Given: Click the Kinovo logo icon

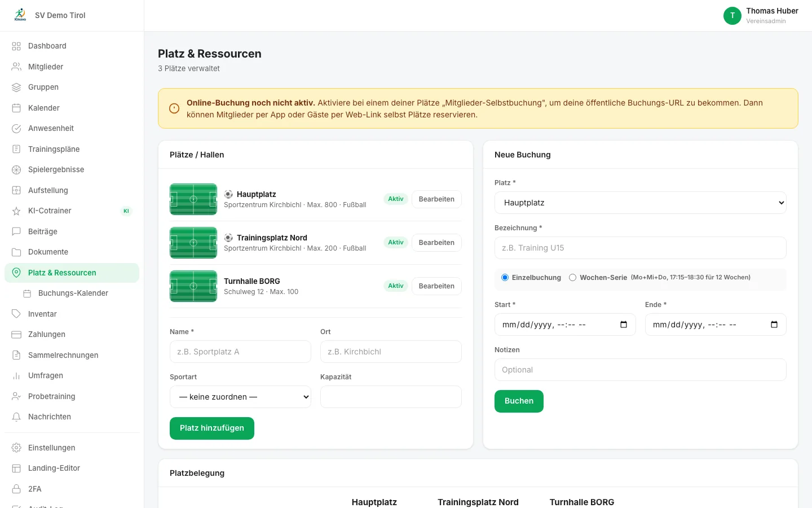Looking at the screenshot, I should pos(20,15).
